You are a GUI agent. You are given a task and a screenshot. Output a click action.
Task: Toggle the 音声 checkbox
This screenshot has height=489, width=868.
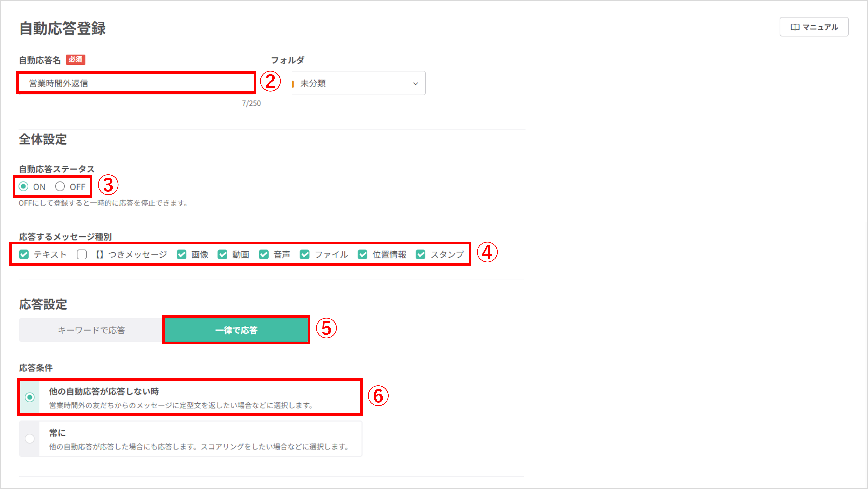coord(264,254)
